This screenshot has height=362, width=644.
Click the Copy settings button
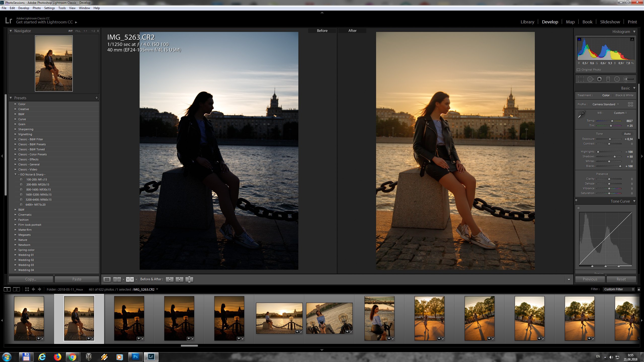30,279
